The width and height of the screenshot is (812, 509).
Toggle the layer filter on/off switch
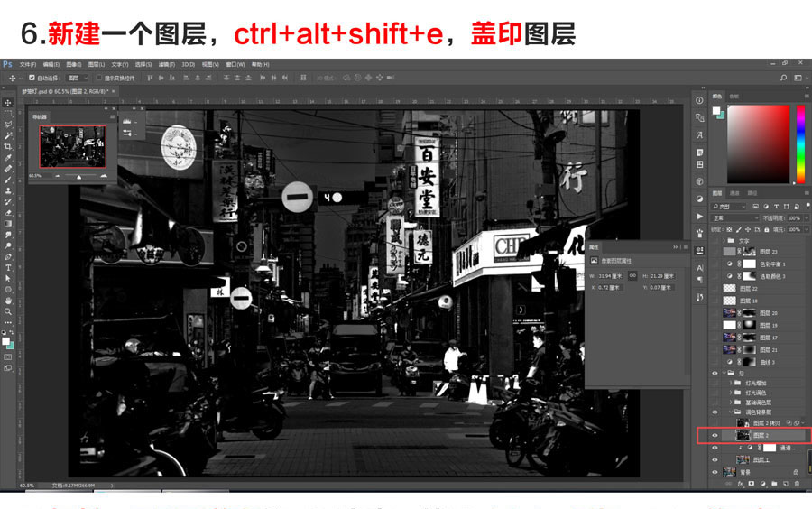tap(807, 206)
